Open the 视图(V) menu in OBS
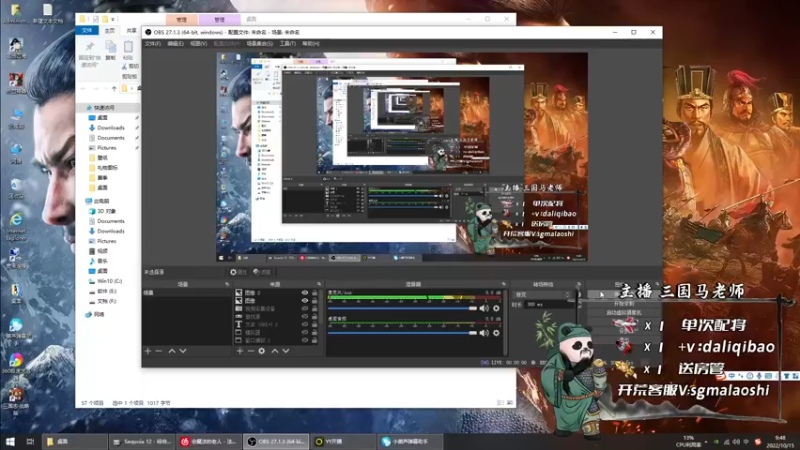Viewport: 800px width, 450px height. pos(198,44)
